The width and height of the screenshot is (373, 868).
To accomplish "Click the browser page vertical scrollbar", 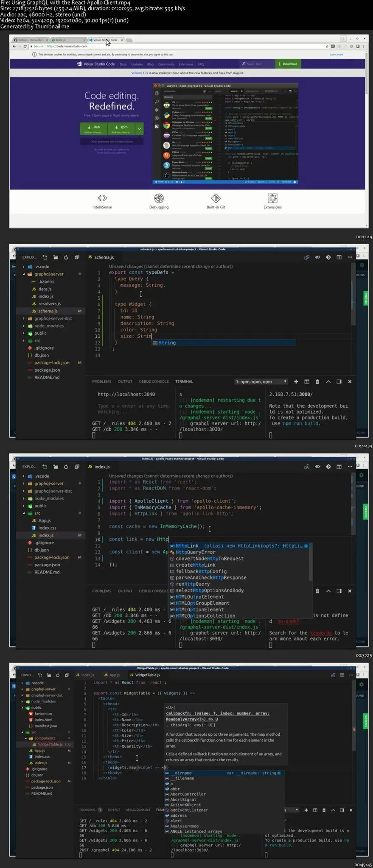I will (367, 72).
